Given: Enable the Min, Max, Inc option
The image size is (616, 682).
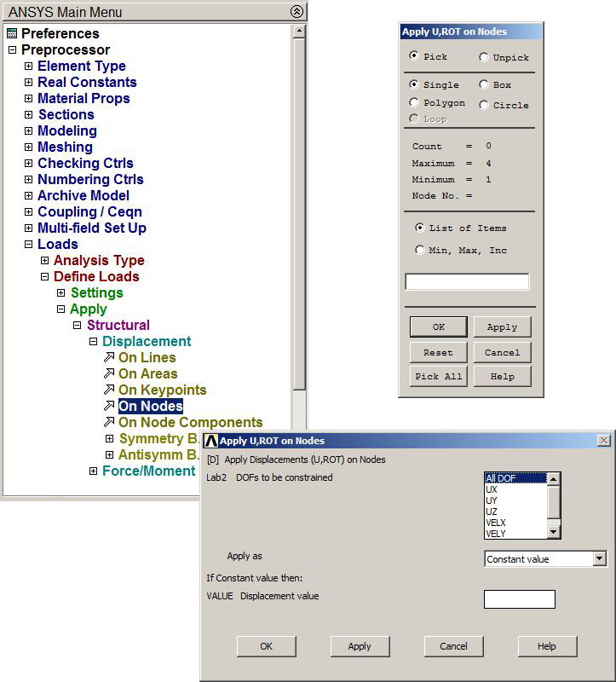Looking at the screenshot, I should click(x=419, y=250).
